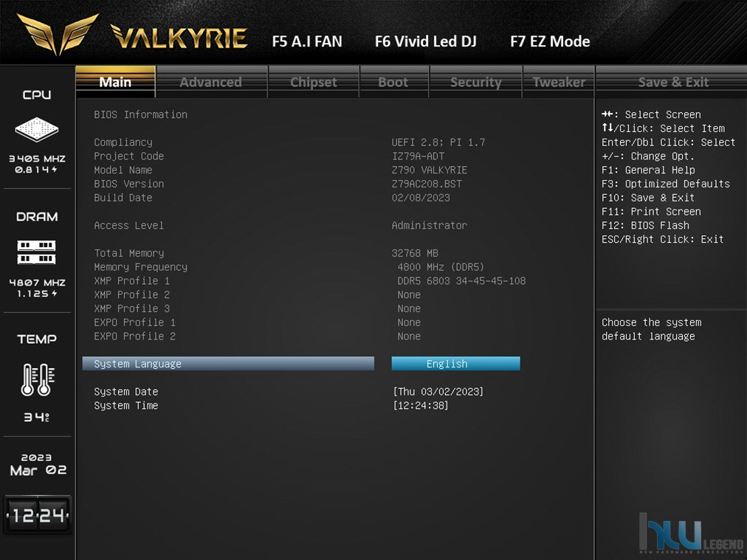Viewport: 747px width, 560px height.
Task: Switch to the Advanced tab
Action: pos(211,82)
